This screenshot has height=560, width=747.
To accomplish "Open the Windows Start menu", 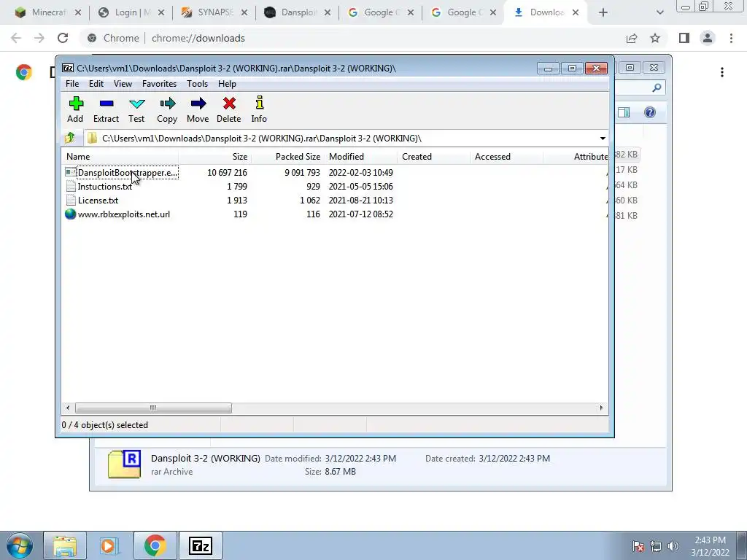I will [x=20, y=545].
